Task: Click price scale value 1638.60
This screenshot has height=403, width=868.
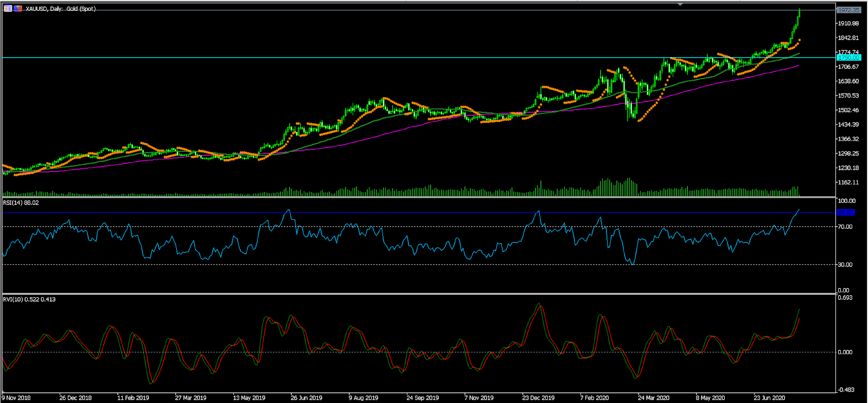Action: (x=848, y=81)
